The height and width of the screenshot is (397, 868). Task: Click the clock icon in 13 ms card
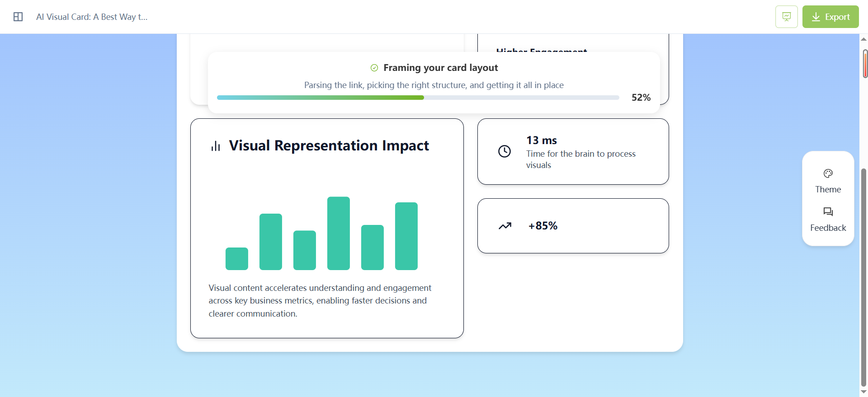tap(504, 151)
